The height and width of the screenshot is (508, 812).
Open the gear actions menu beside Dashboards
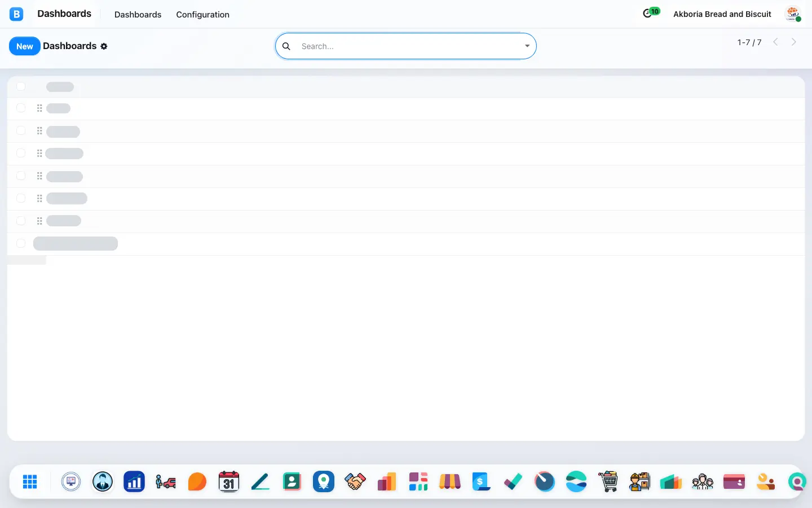point(104,46)
